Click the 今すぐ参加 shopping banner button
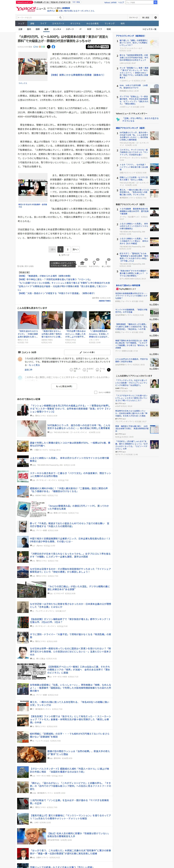Screen dimensions: 174x868 pyautogui.click(x=76, y=2)
